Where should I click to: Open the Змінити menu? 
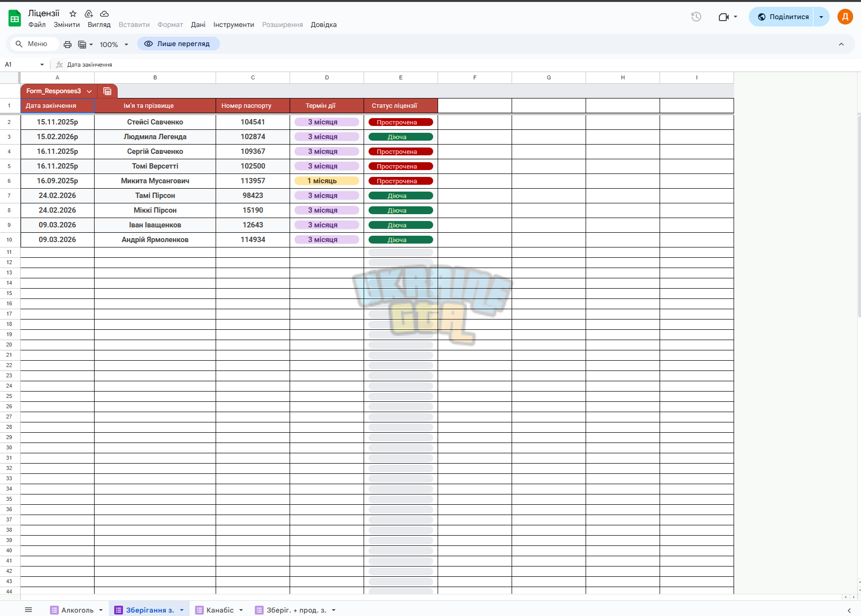click(67, 25)
